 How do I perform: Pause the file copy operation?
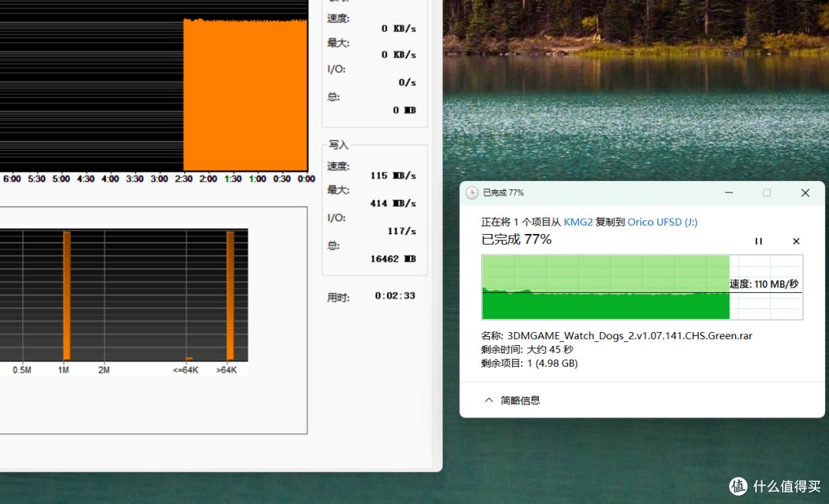pyautogui.click(x=758, y=241)
